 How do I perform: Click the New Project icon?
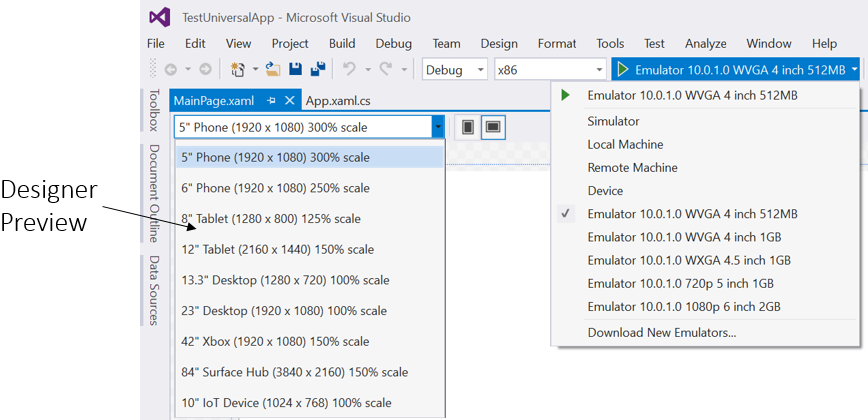coord(238,69)
